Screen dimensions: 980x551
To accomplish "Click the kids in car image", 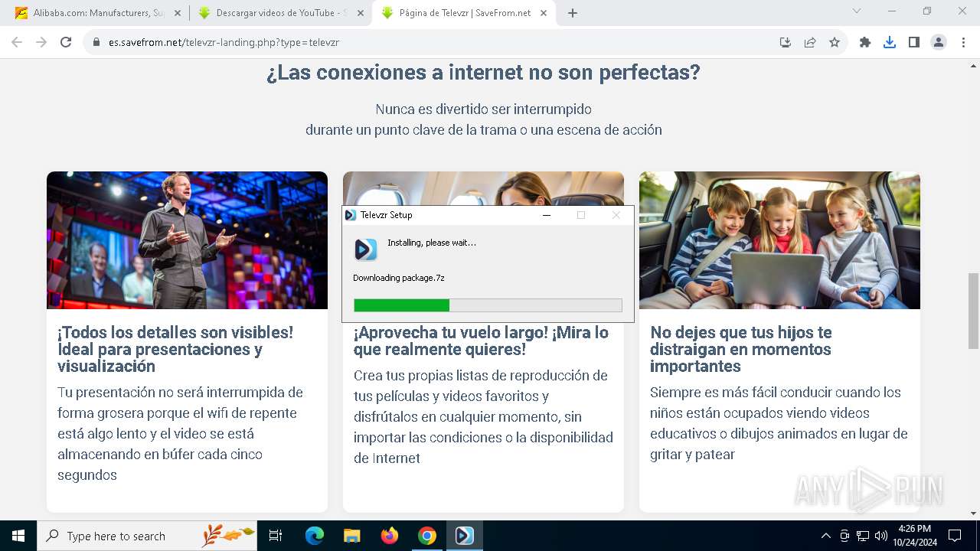I will pos(779,240).
